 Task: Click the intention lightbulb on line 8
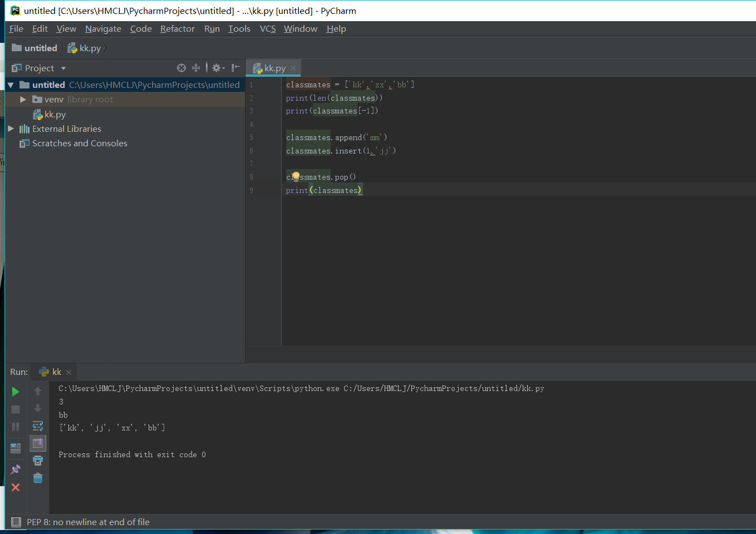coord(296,176)
